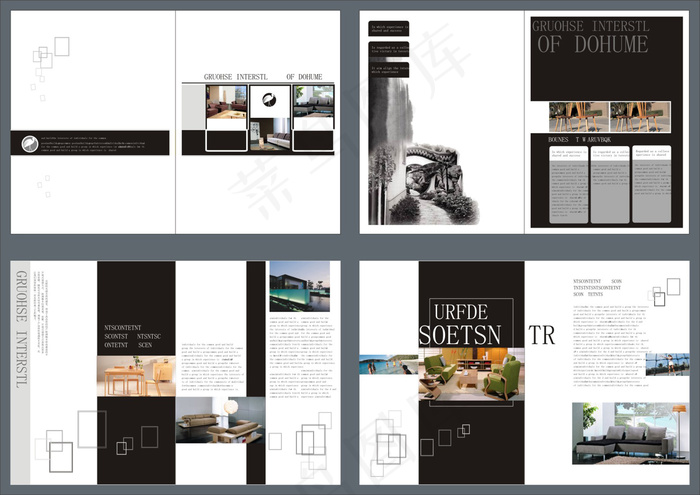This screenshot has width=700, height=495.
Task: Click the 'SOETSN' heading text
Action: tap(460, 335)
